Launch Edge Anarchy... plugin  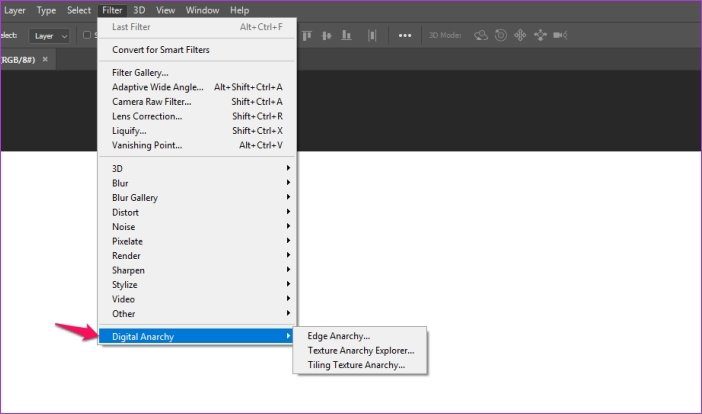(360, 336)
